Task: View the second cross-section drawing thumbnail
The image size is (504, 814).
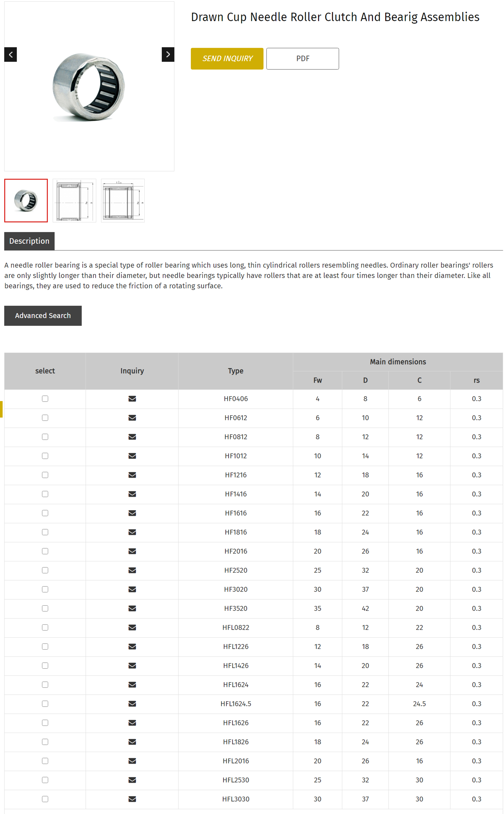Action: point(74,200)
